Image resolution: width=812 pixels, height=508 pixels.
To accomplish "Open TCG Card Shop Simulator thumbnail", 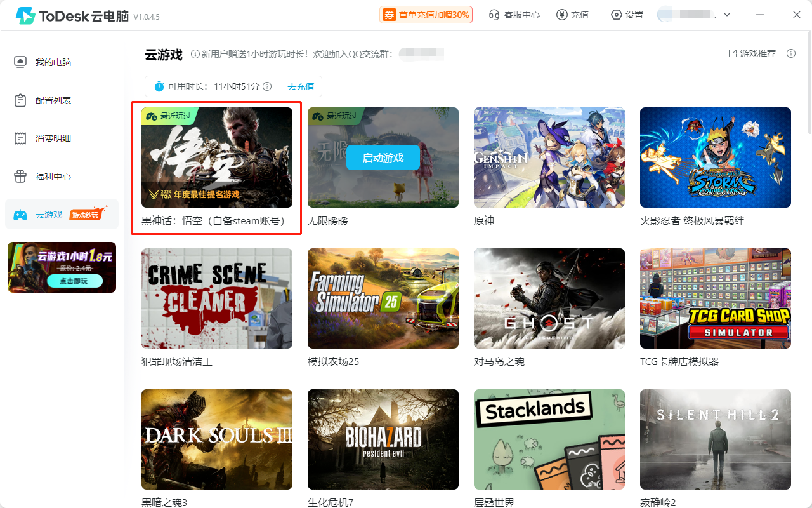I will tap(716, 298).
